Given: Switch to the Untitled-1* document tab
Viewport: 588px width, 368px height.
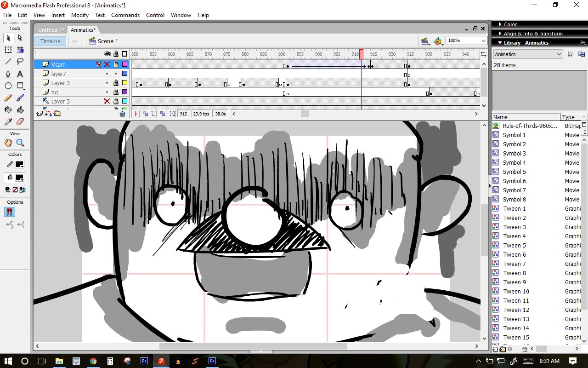Looking at the screenshot, I should click(x=51, y=30).
